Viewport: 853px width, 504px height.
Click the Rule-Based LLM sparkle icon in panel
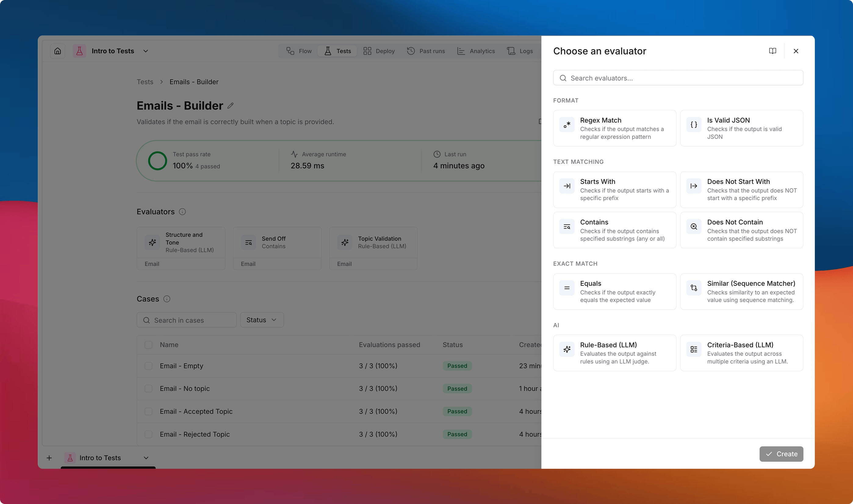(567, 349)
